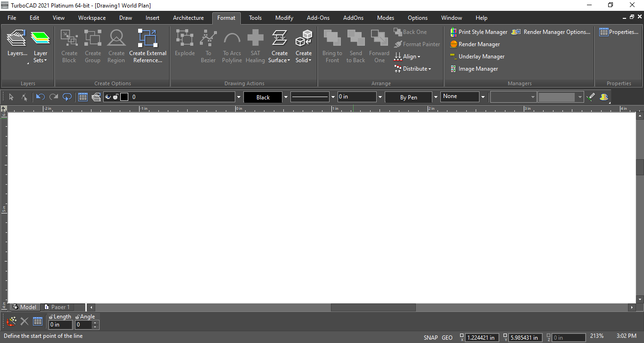This screenshot has width=644, height=343.
Task: Click the Redo arrow icon
Action: click(x=54, y=97)
